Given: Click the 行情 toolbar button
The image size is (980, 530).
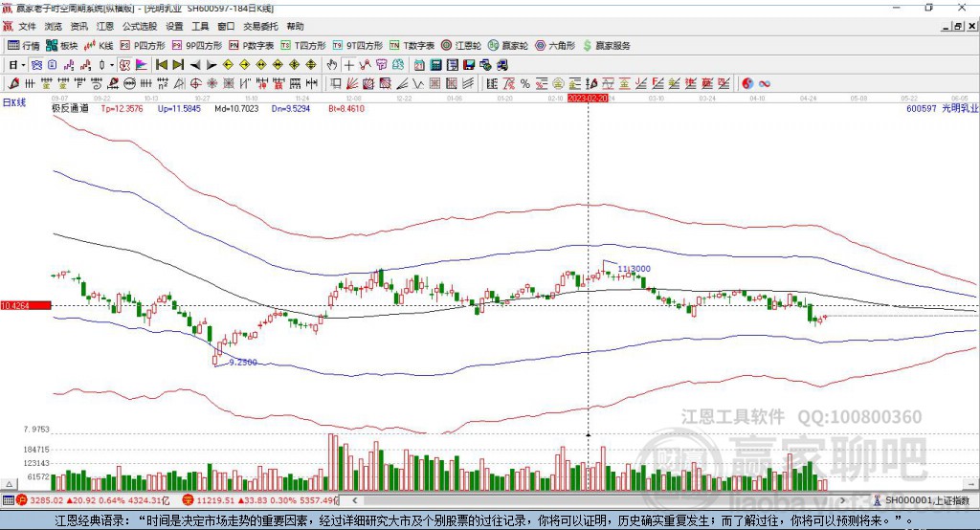Looking at the screenshot, I should click(x=23, y=46).
